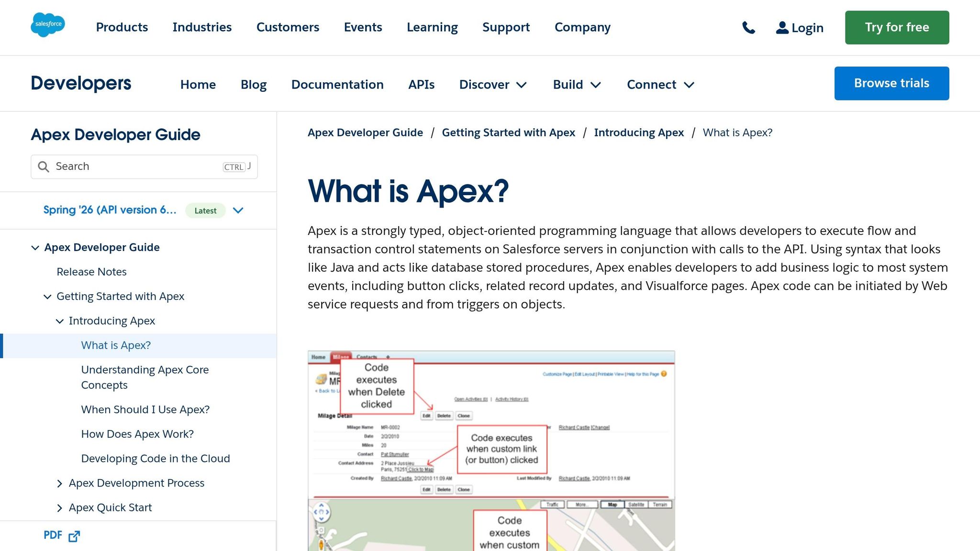Click the Login person icon
The height and width of the screenshot is (551, 980).
782,28
